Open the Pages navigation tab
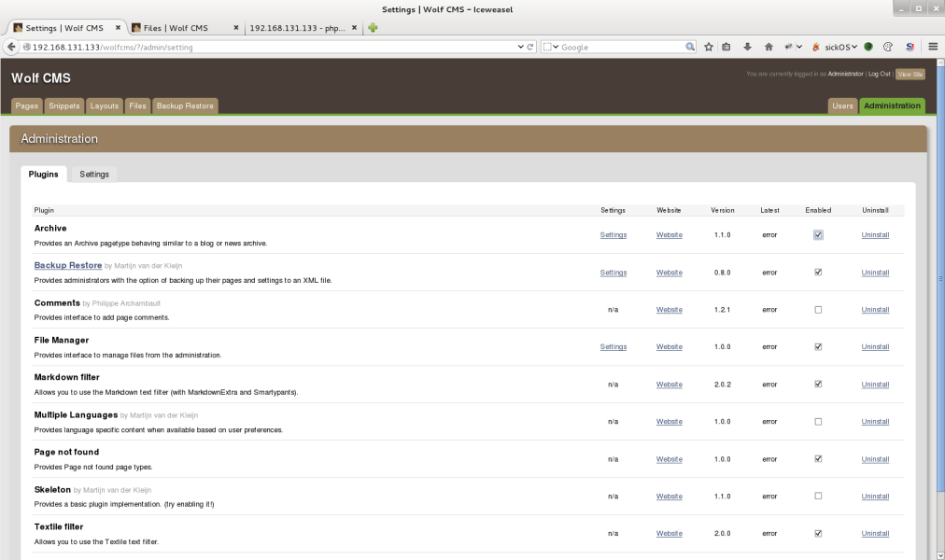This screenshot has width=945, height=560. (x=26, y=106)
